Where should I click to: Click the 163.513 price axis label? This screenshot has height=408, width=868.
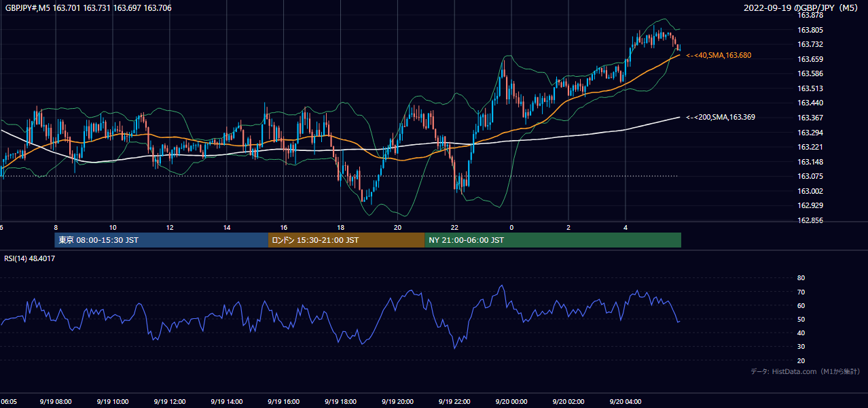coord(810,88)
